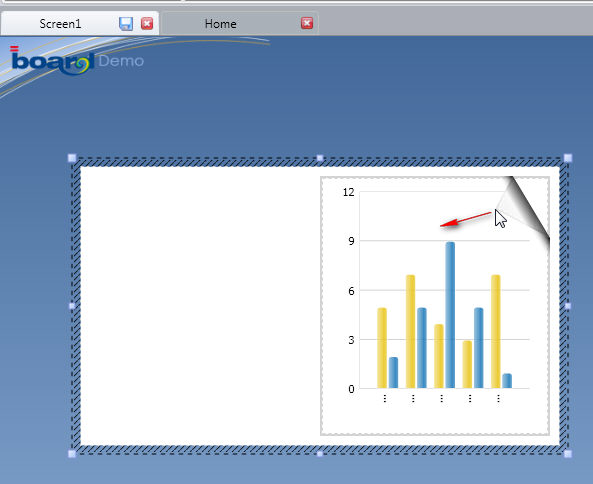The image size is (593, 484).
Task: Click the empty white area of container
Action: click(x=200, y=306)
